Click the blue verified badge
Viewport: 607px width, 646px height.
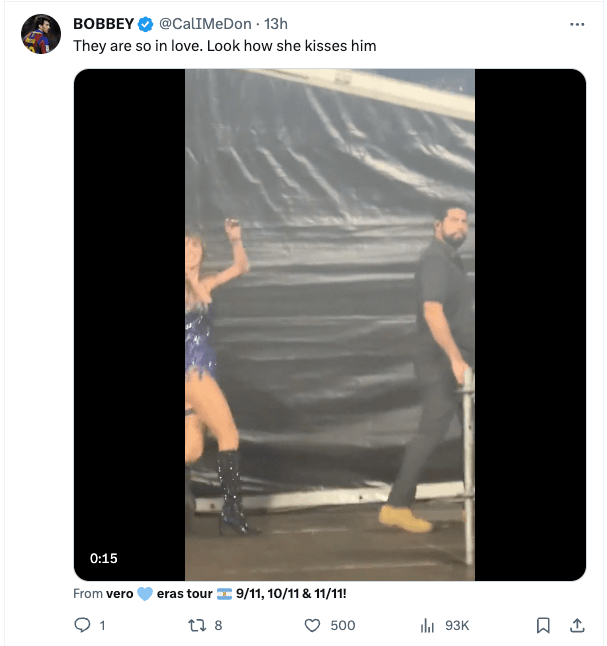[145, 24]
